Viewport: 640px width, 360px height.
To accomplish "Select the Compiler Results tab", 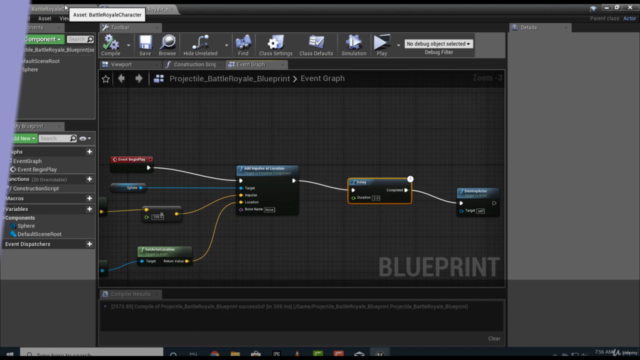I will 130,294.
